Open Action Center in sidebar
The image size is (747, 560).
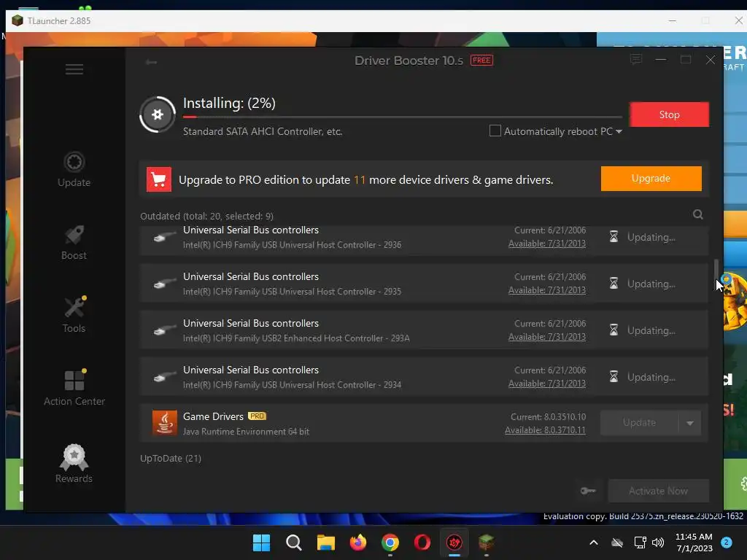tap(74, 388)
